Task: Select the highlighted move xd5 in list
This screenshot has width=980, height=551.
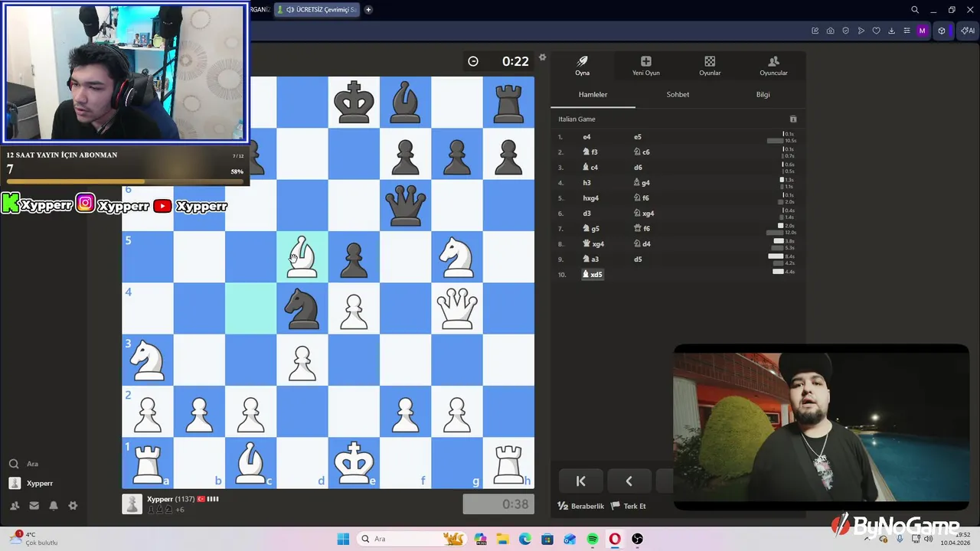Action: tap(593, 274)
